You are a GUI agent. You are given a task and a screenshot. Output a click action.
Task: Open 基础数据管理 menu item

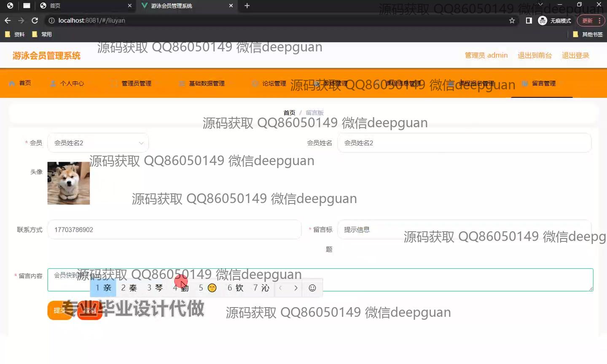click(x=202, y=83)
